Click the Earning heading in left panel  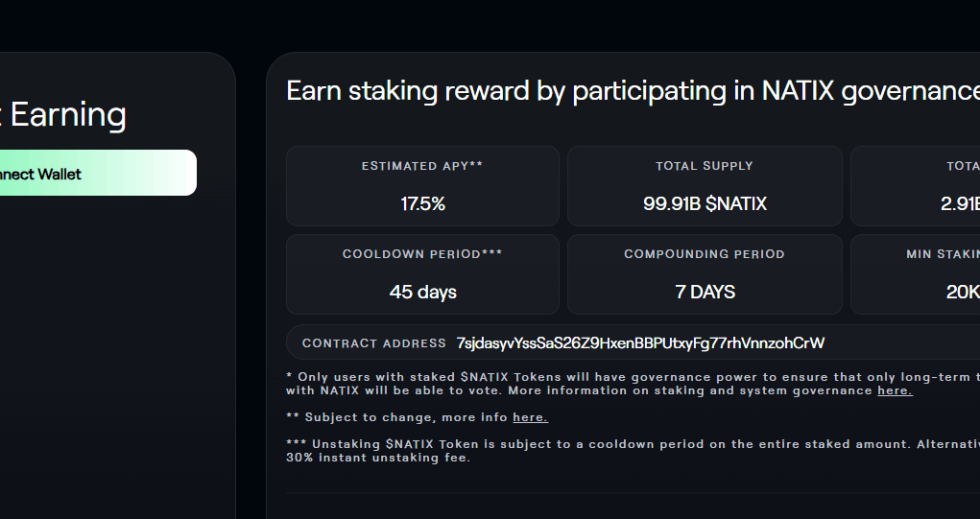[68, 115]
